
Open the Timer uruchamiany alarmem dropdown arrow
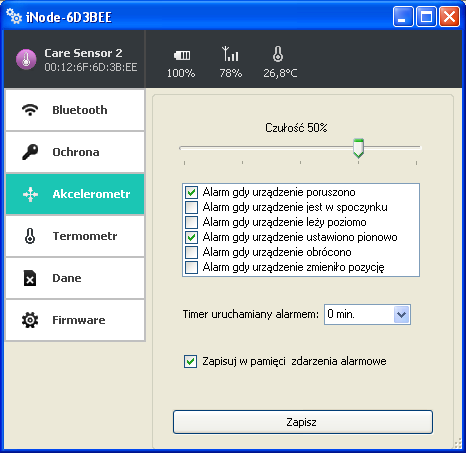(x=402, y=314)
